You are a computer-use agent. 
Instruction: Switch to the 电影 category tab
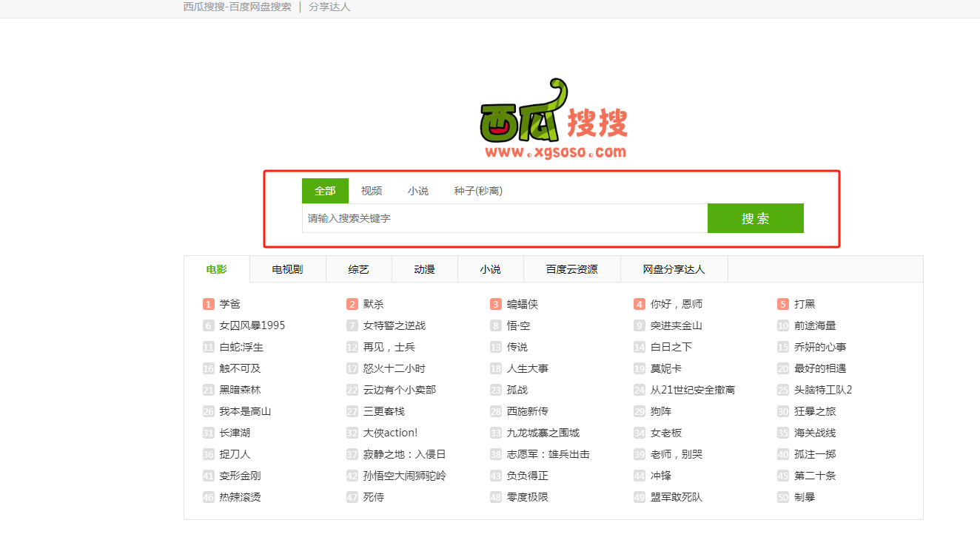pos(217,269)
